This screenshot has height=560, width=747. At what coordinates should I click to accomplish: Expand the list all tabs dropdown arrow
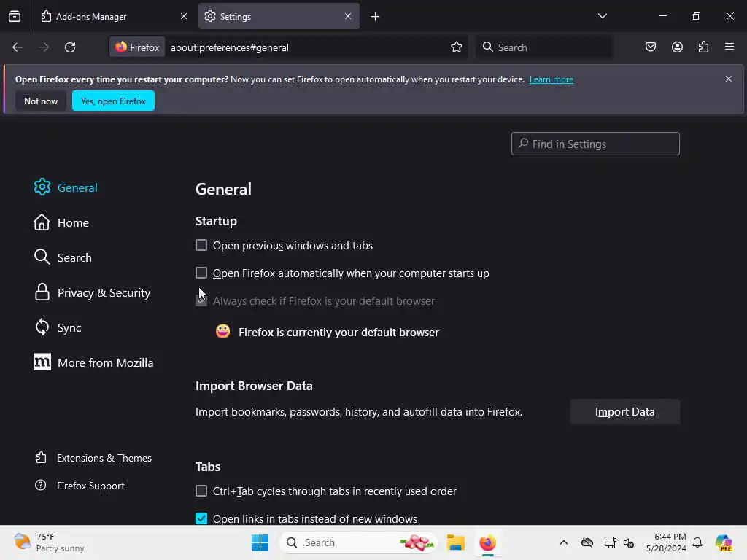click(x=602, y=16)
